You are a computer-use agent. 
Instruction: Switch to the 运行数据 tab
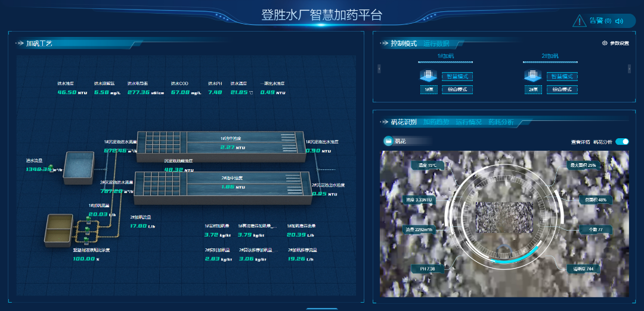pos(436,43)
